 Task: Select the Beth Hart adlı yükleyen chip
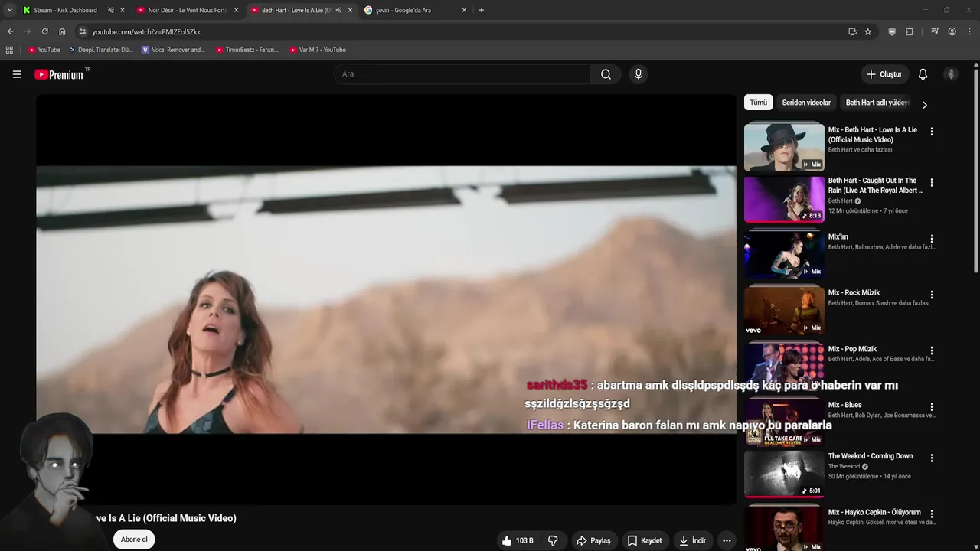[877, 103]
